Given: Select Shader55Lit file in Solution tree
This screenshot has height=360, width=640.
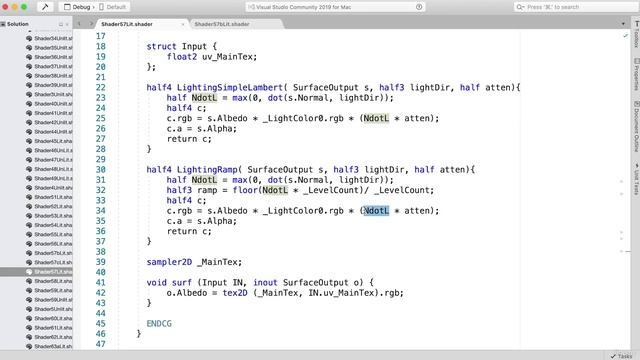Looking at the screenshot, I should coord(49,235).
